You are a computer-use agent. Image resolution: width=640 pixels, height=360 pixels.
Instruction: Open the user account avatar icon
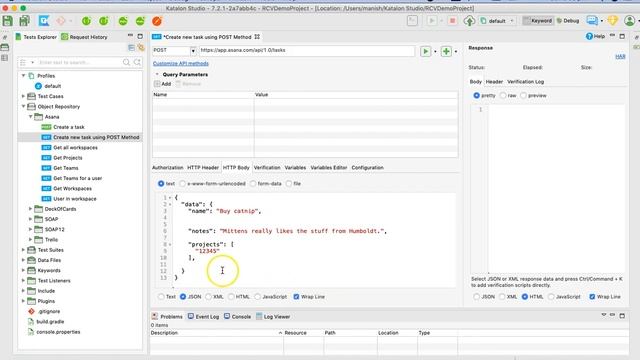click(629, 20)
